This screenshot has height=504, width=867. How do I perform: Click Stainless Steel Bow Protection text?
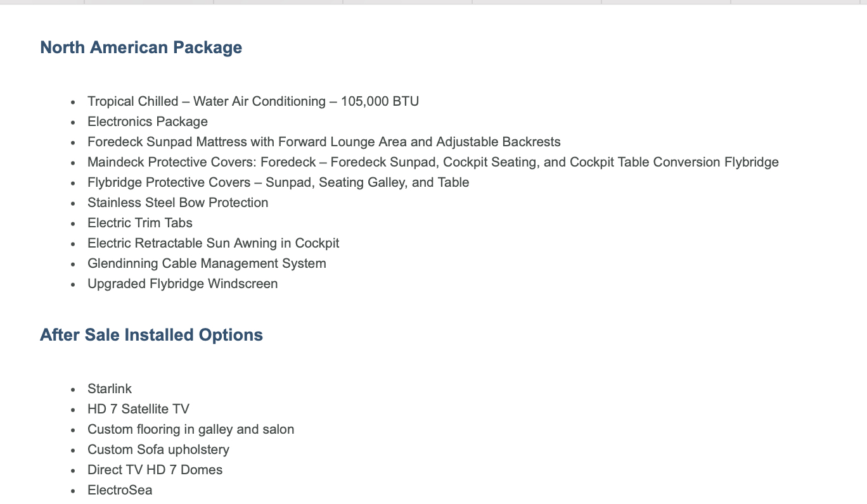coord(177,203)
